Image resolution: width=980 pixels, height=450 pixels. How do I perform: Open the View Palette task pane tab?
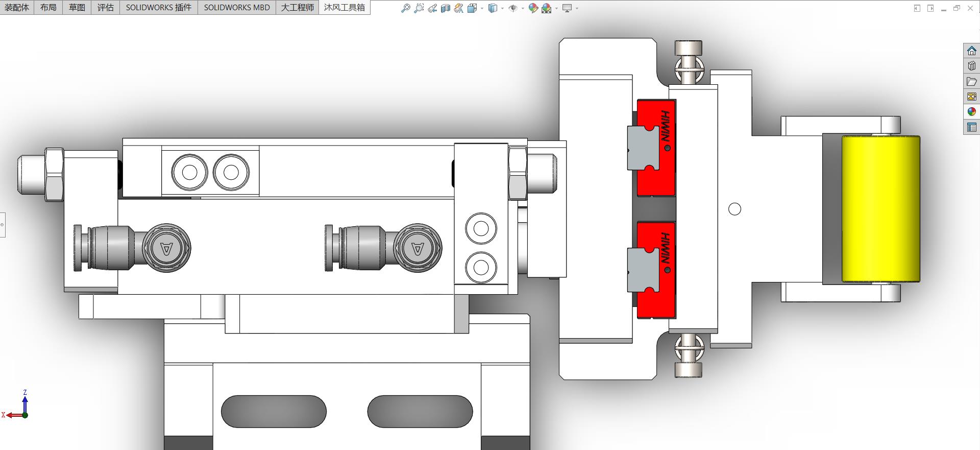tap(971, 97)
